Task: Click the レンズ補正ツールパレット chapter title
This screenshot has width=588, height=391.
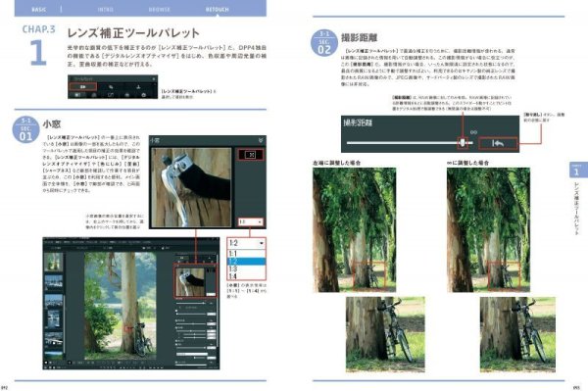Action: (133, 33)
